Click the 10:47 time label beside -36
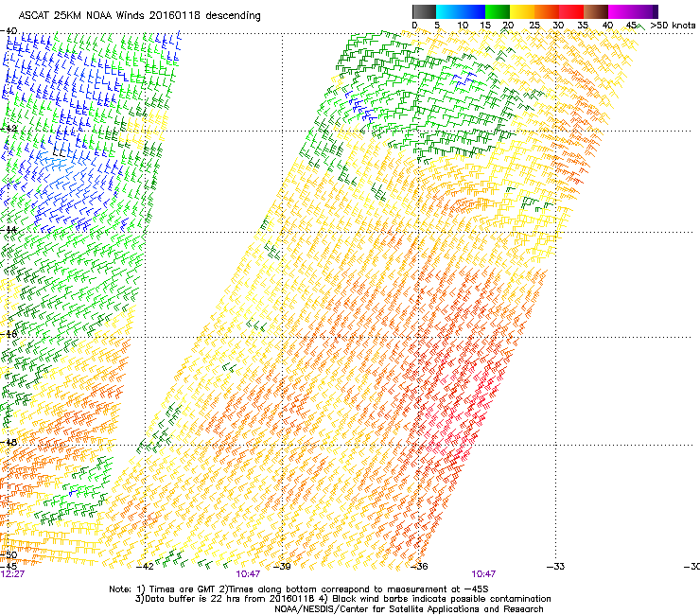The image size is (700, 615). point(483,574)
